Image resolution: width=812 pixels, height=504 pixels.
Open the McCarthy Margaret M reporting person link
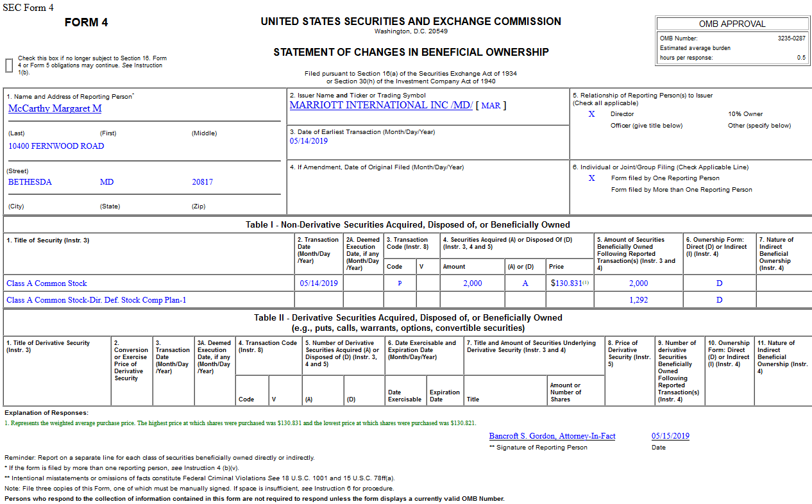[54, 108]
